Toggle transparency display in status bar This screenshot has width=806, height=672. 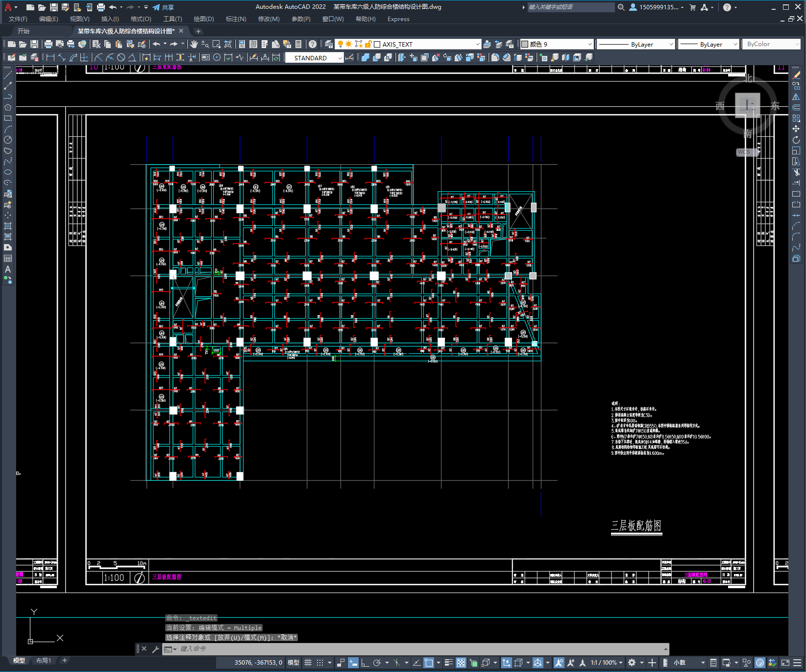(461, 663)
